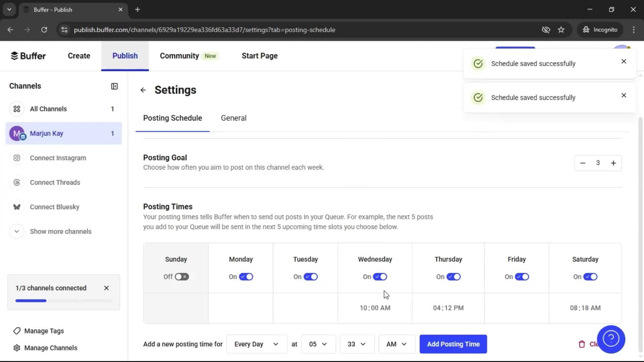This screenshot has height=362, width=644.
Task: Click Add Posting Time
Action: (x=453, y=344)
